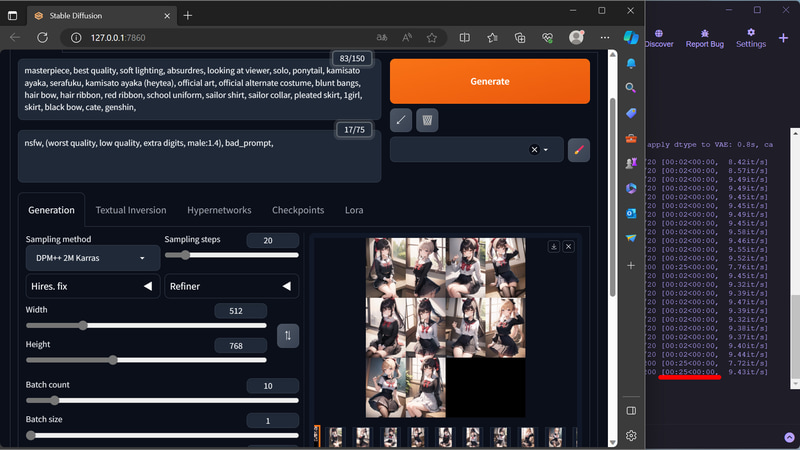Click Report Bug in the right window
The height and width of the screenshot is (450, 800).
[x=705, y=38]
